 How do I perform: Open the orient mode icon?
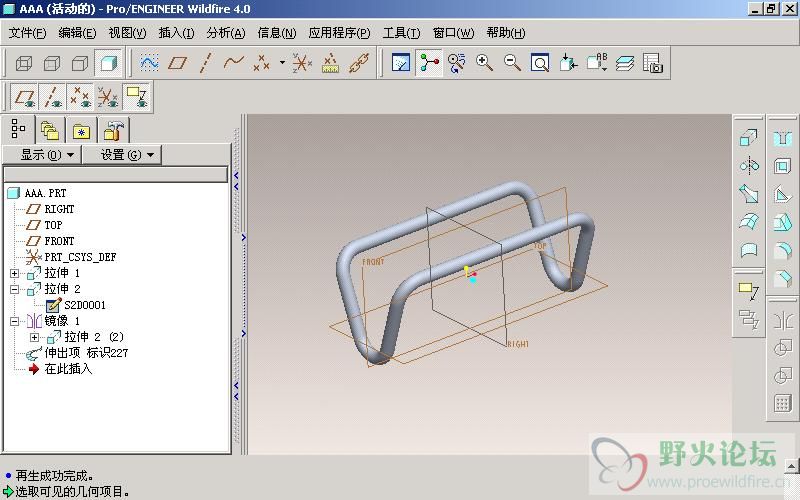[457, 63]
